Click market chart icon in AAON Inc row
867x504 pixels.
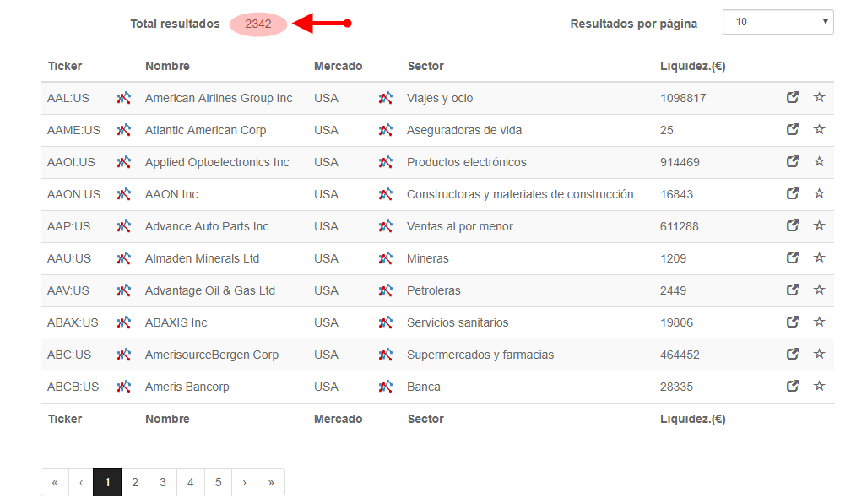[x=386, y=194]
